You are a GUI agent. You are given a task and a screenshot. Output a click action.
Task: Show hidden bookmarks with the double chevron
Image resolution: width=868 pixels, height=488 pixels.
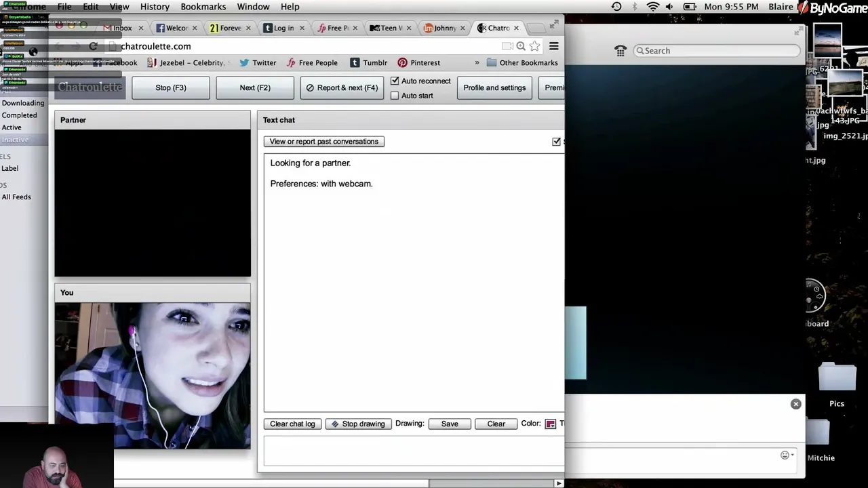pyautogui.click(x=476, y=62)
